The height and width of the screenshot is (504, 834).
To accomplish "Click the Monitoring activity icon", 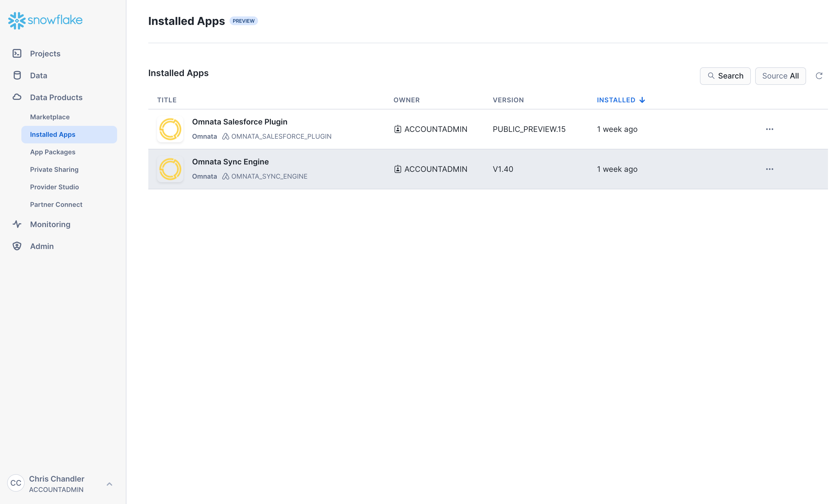I will pos(17,224).
